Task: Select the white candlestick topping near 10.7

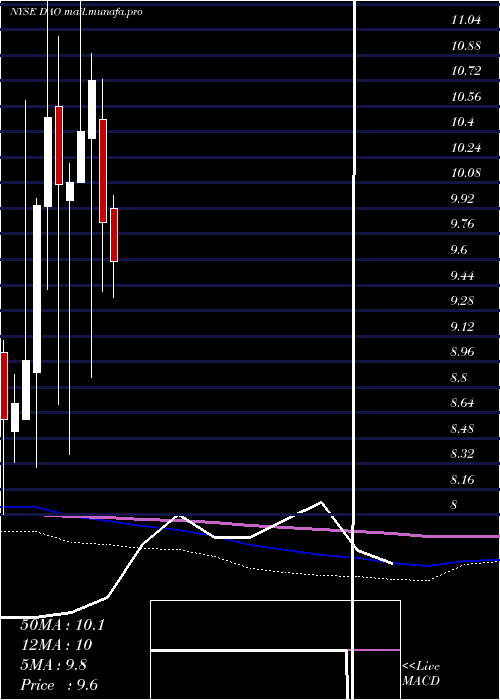Action: pyautogui.click(x=92, y=109)
